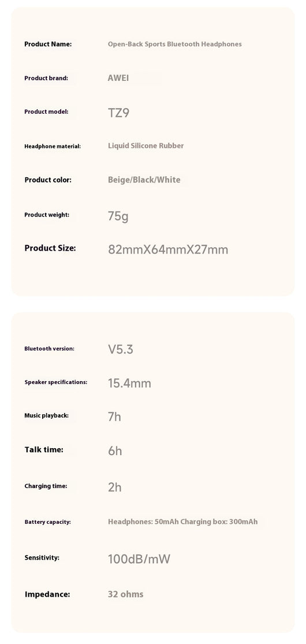The image size is (306, 644).
Task: Click the battery capacity value text
Action: coord(183,522)
